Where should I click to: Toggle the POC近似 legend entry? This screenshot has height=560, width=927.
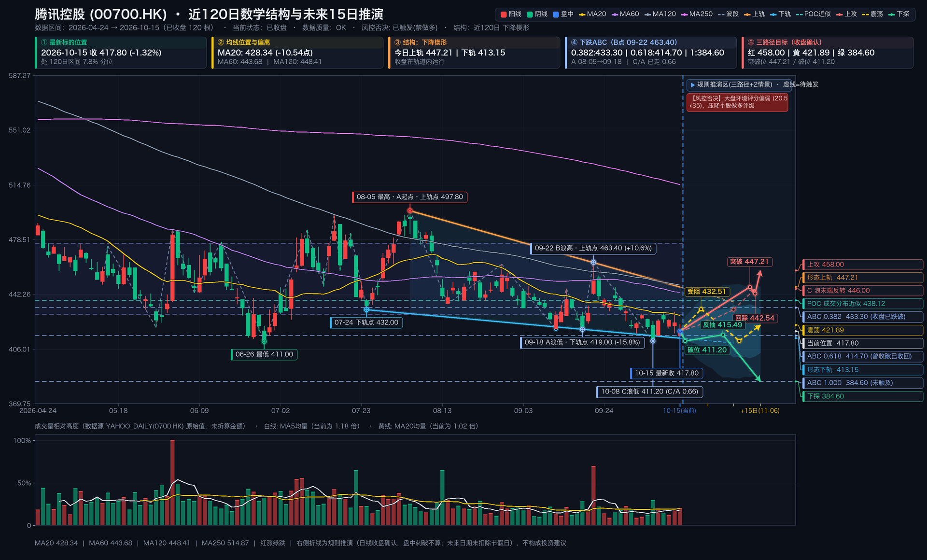814,14
